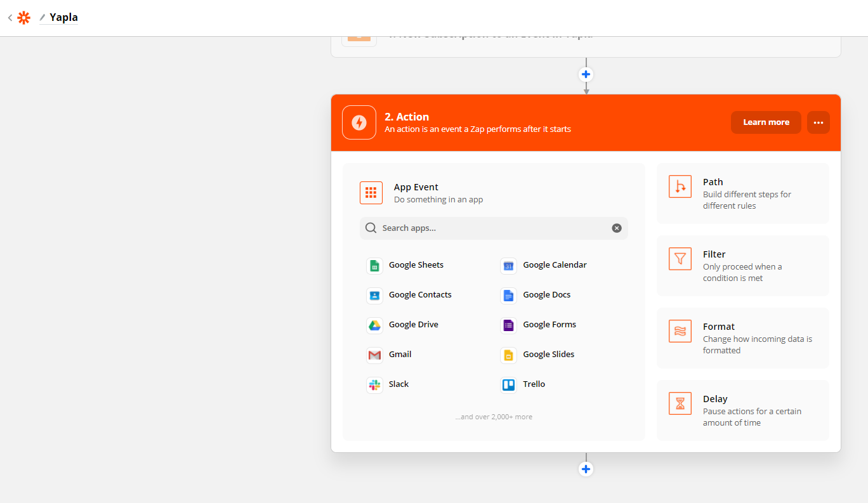Select Google Calendar for this action
Viewport: 868px width, 503px height.
[508, 265]
